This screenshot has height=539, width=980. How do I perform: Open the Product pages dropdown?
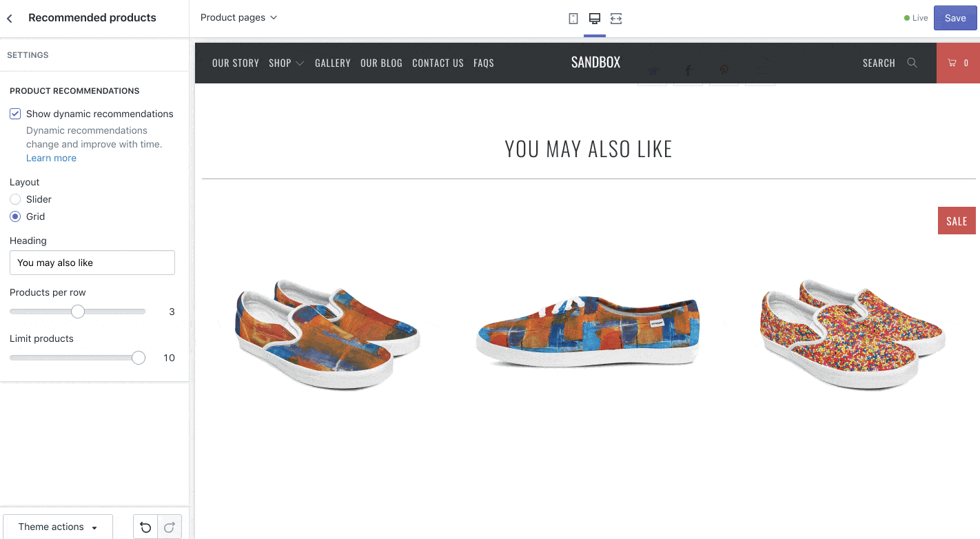[x=238, y=17]
